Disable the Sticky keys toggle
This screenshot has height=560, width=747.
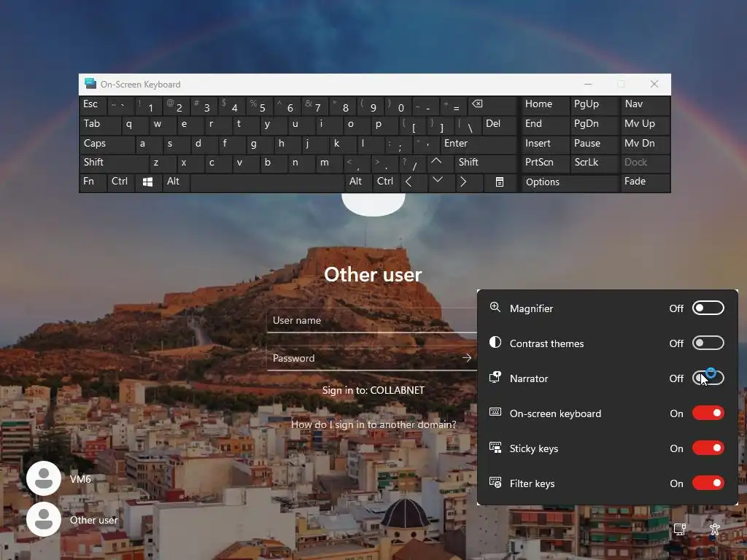click(708, 448)
